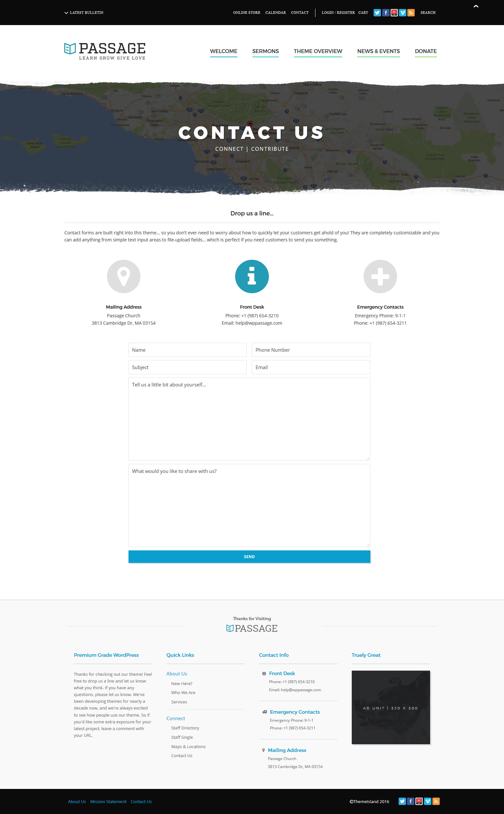This screenshot has width=504, height=814.
Task: Click the Connect footer heading link
Action: [x=176, y=719]
